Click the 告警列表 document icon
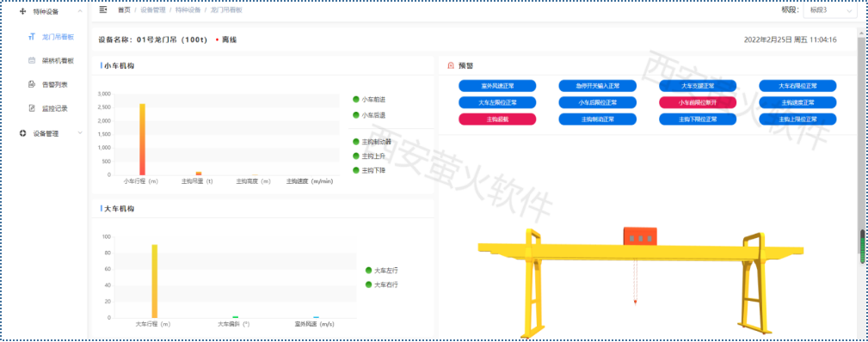Image resolution: width=868 pixels, height=342 pixels. 32,85
